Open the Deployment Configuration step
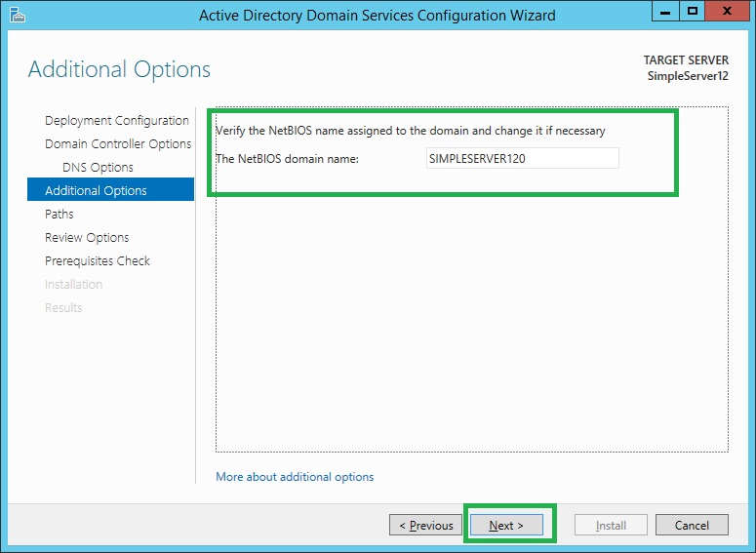This screenshot has width=756, height=553. (x=117, y=121)
